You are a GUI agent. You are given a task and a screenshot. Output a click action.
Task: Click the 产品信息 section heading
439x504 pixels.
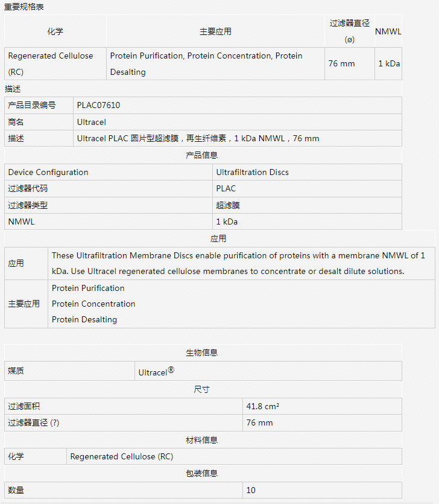[201, 155]
